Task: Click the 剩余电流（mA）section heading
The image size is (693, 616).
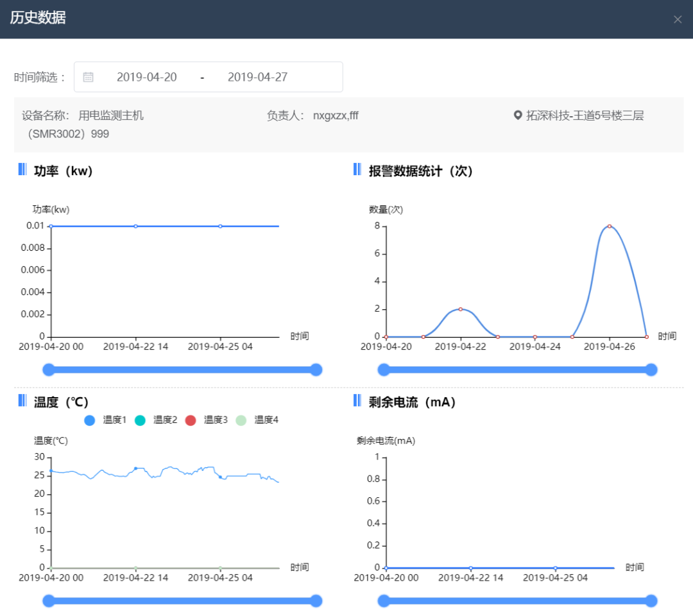Action: 412,402
